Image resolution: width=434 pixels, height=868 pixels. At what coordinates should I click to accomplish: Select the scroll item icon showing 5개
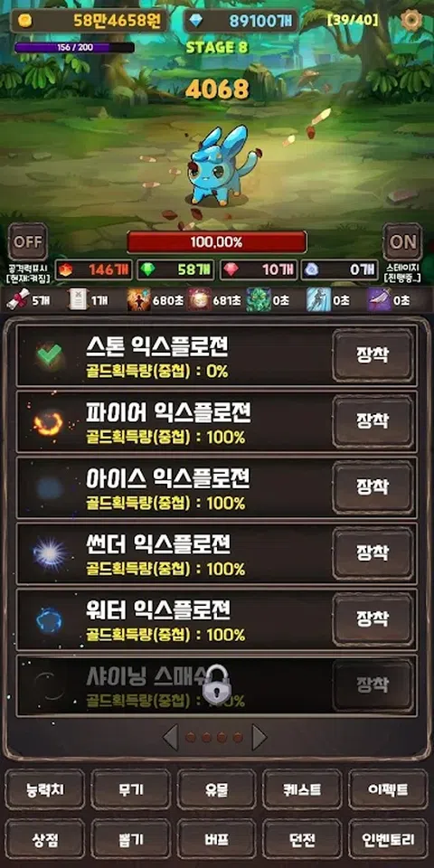point(18,300)
